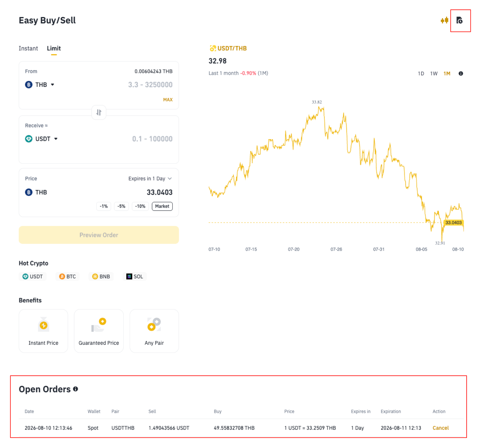482x448 pixels.
Task: Cancel the open USDTTHB order
Action: pos(440,428)
